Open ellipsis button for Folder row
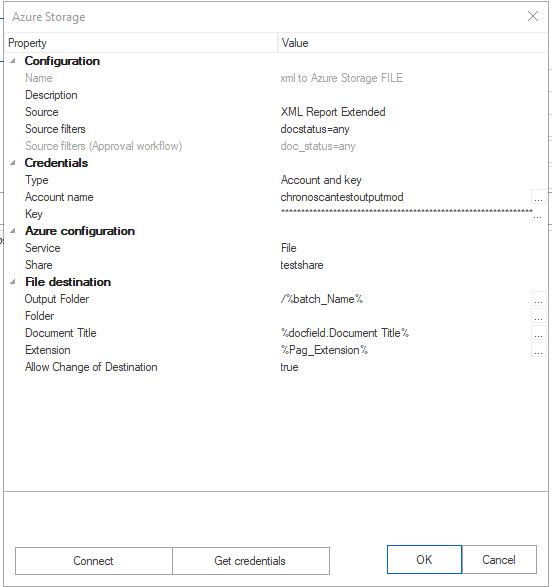The height and width of the screenshot is (587, 552). coord(539,316)
